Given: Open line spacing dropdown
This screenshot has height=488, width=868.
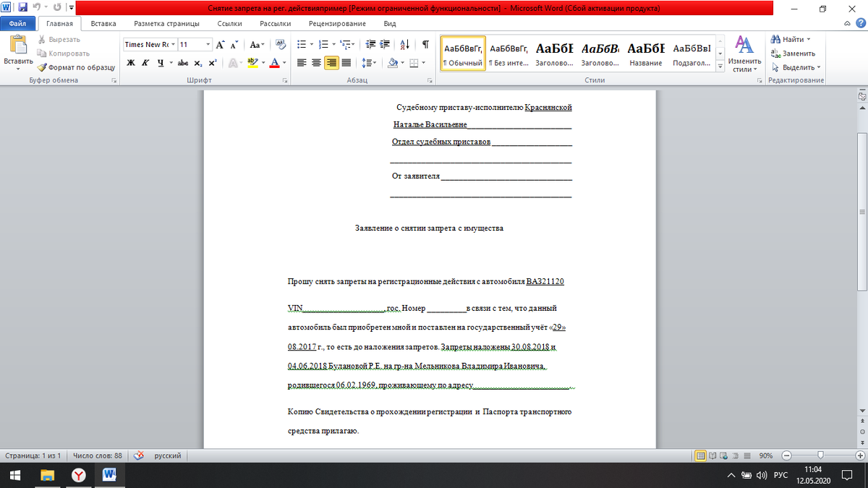Looking at the screenshot, I should click(x=369, y=63).
